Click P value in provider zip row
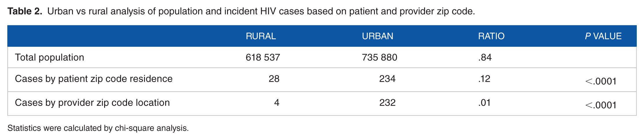644x140 pixels. point(601,105)
